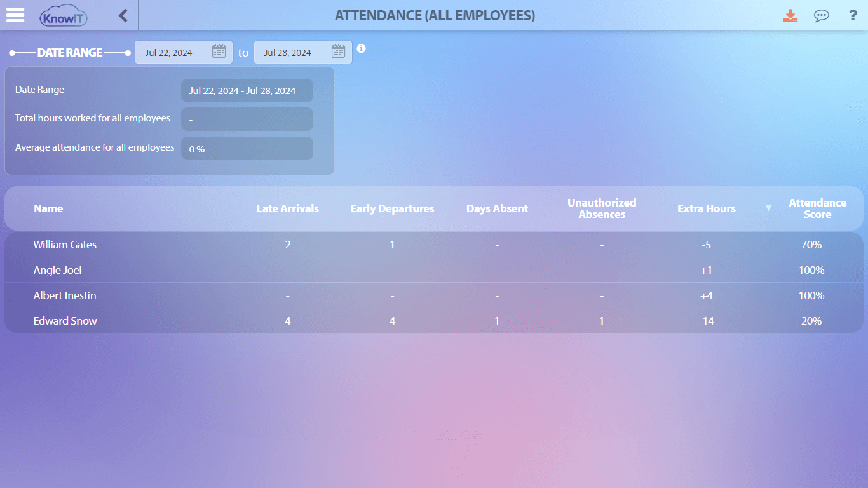
Task: Click Edward Snow's 20% attendance score
Action: (811, 321)
